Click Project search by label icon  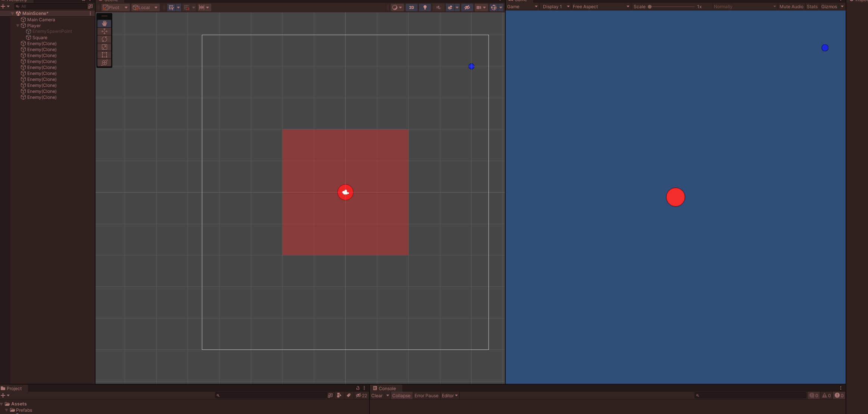(349, 395)
